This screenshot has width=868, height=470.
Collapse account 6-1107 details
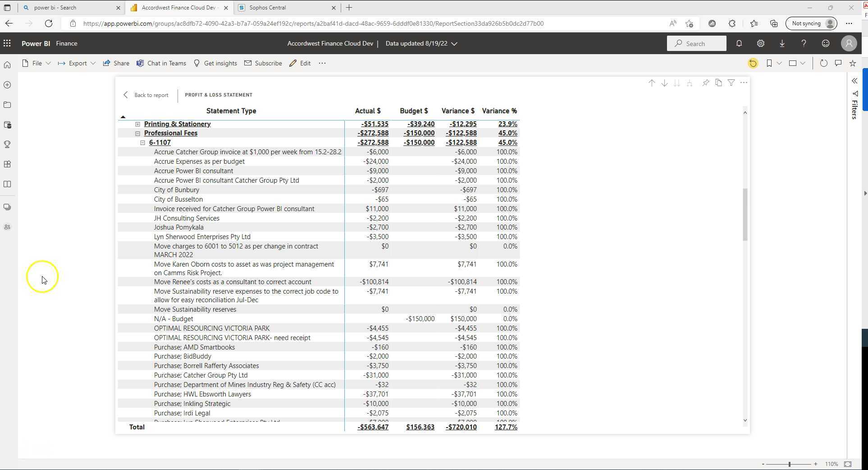tap(143, 142)
